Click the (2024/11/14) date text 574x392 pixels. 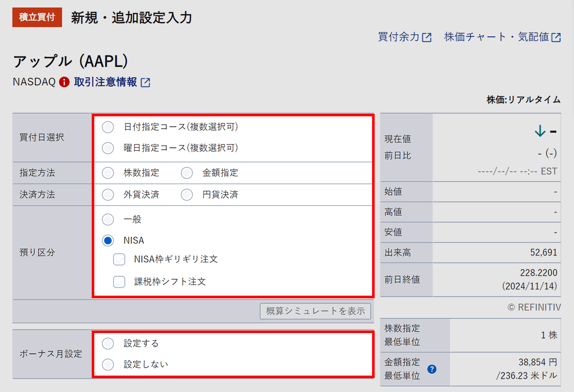point(530,286)
